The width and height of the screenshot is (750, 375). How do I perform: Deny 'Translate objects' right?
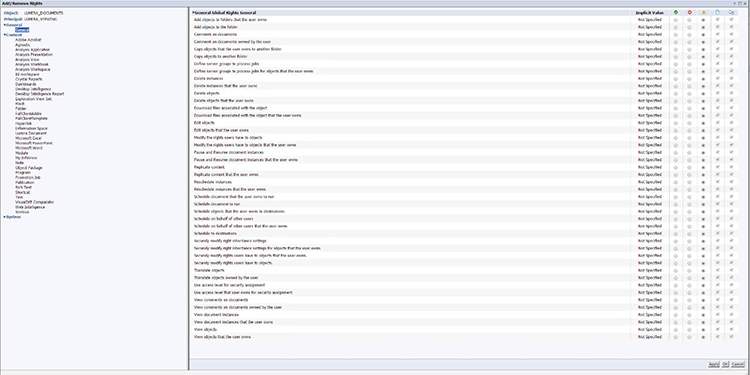pos(689,271)
